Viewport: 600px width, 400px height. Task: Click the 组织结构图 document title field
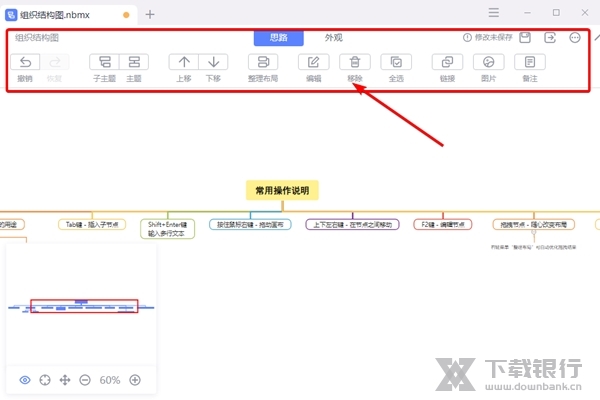[37, 38]
